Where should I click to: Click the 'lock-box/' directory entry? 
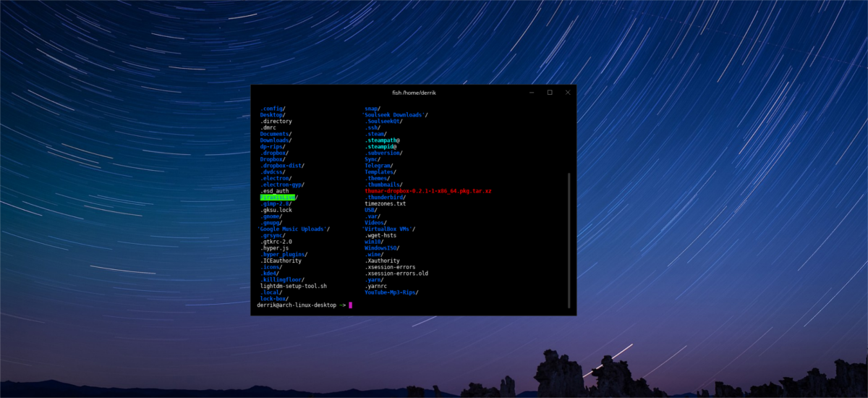point(274,299)
